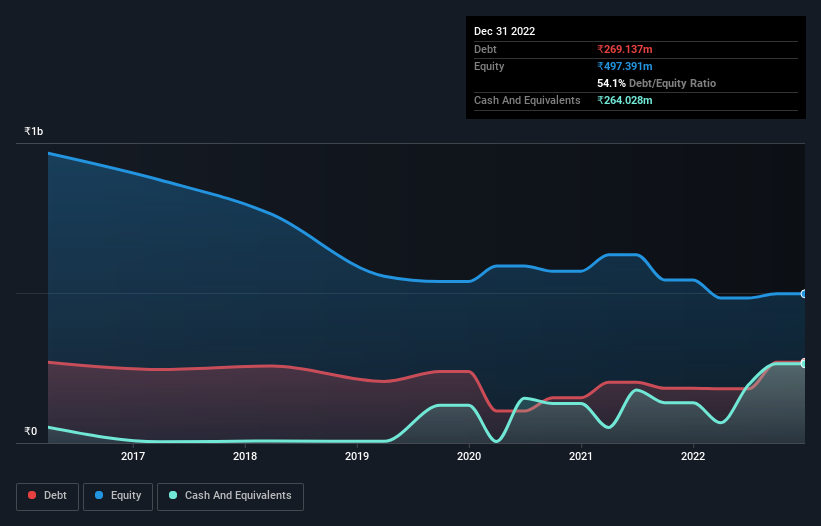Click the Debt row label in tooltip

pyautogui.click(x=485, y=49)
